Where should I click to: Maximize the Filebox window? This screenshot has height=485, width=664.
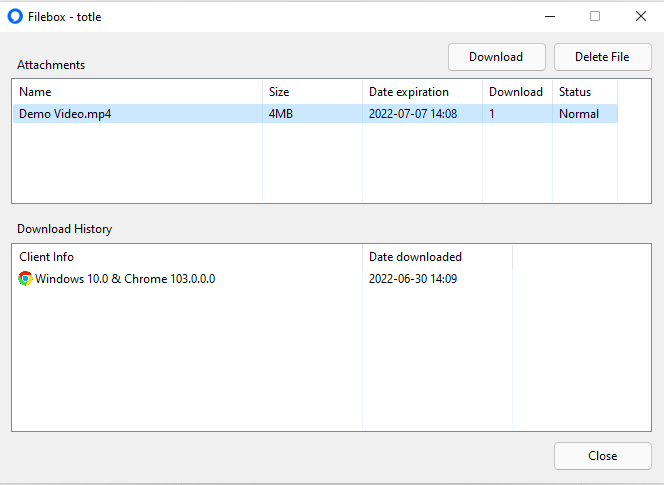pos(595,17)
